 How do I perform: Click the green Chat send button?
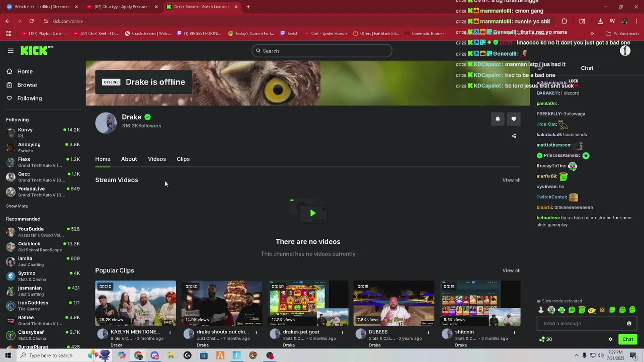[627, 339]
